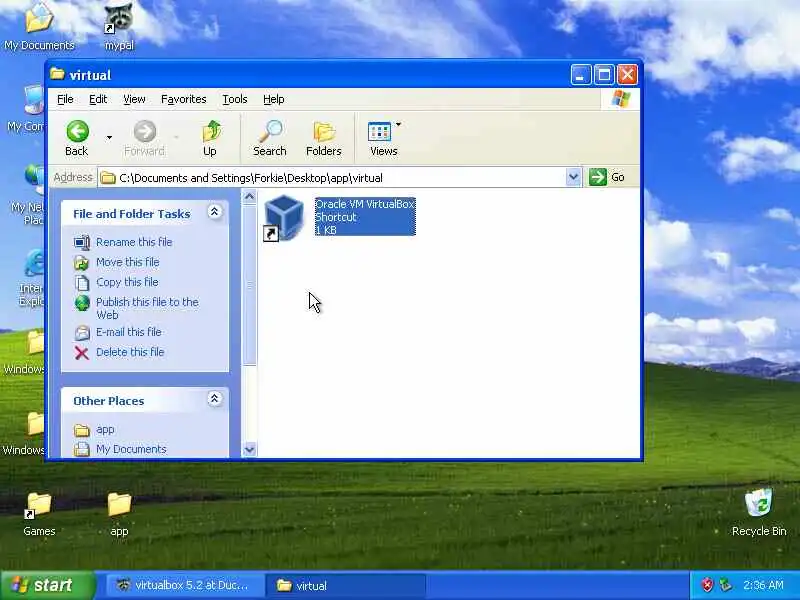Screen dimensions: 800x600
Task: Toggle the Folders pane
Action: click(x=323, y=138)
